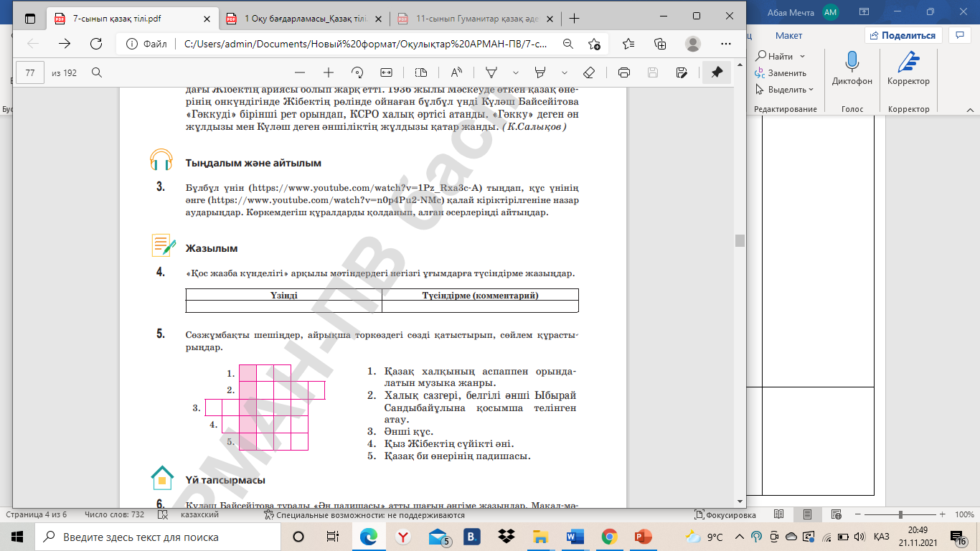Start Диктофон dictation in Word
Screen dimensions: 980x551
pos(852,69)
